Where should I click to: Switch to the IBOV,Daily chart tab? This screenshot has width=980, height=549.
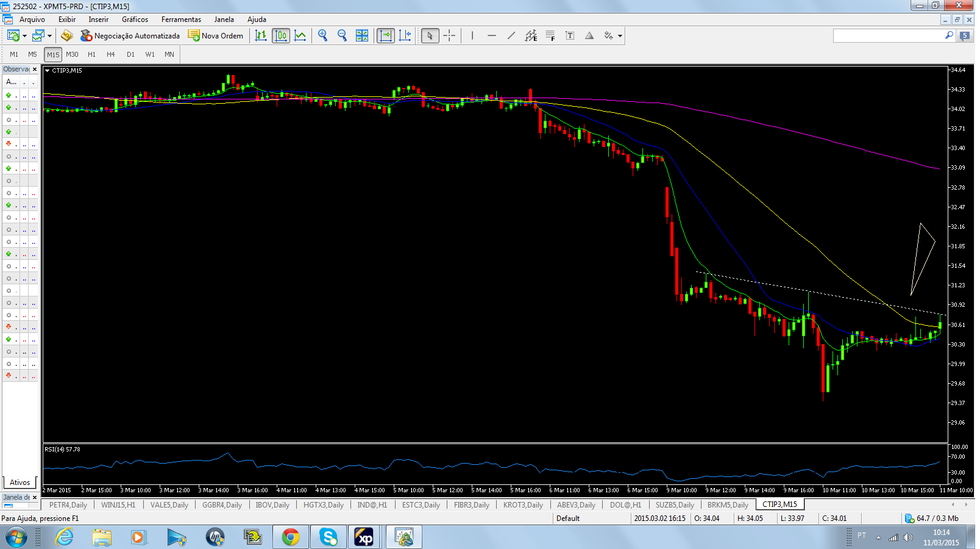(272, 504)
